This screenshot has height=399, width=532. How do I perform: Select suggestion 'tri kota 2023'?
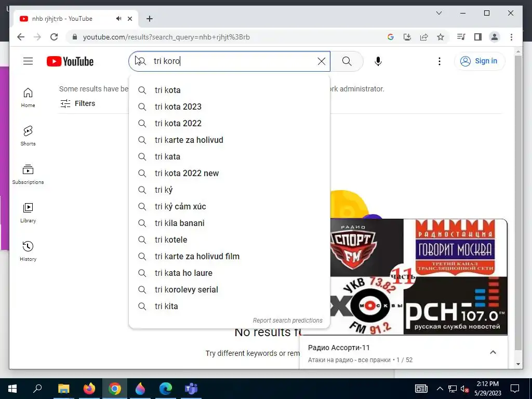(229, 107)
